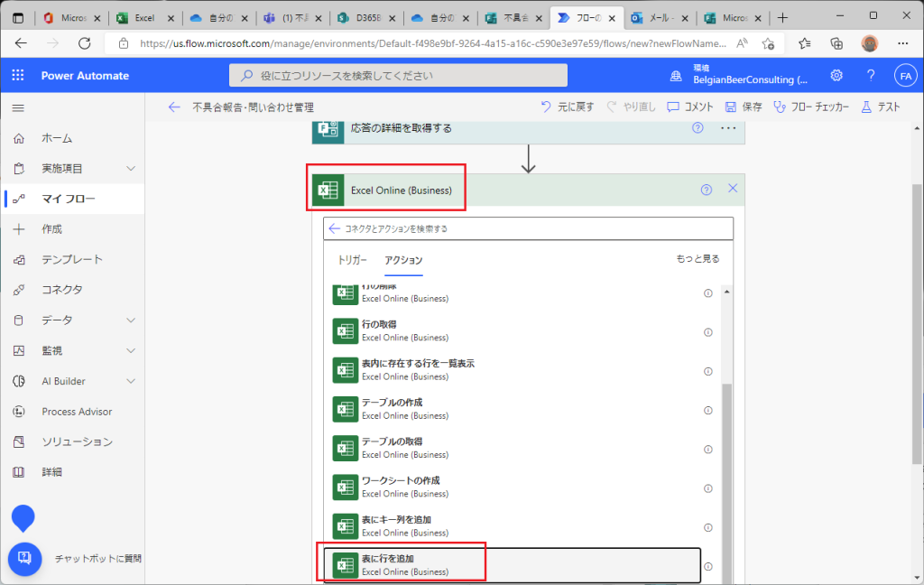Show info for the テーブルの作成 action
This screenshot has height=585, width=924.
coord(708,411)
